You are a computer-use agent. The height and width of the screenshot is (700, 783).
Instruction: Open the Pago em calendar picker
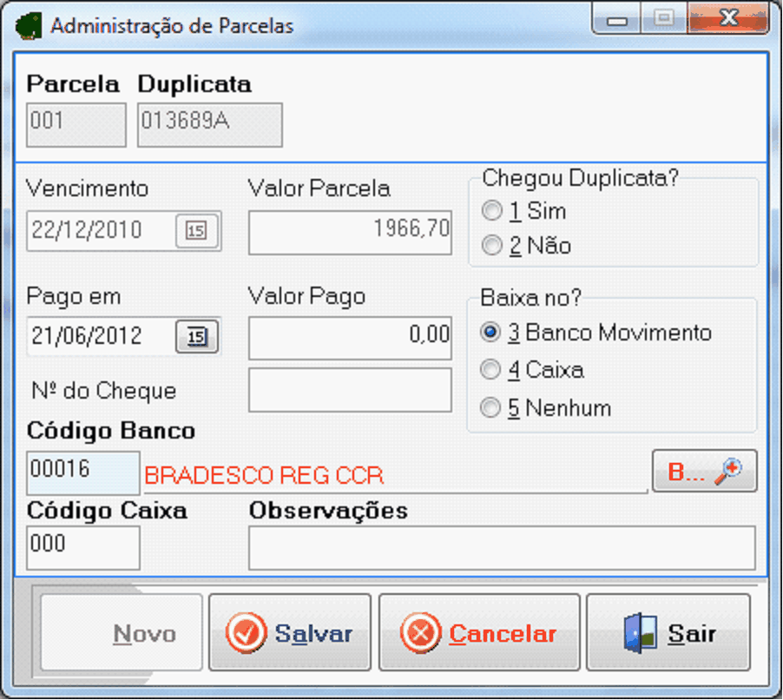click(198, 336)
